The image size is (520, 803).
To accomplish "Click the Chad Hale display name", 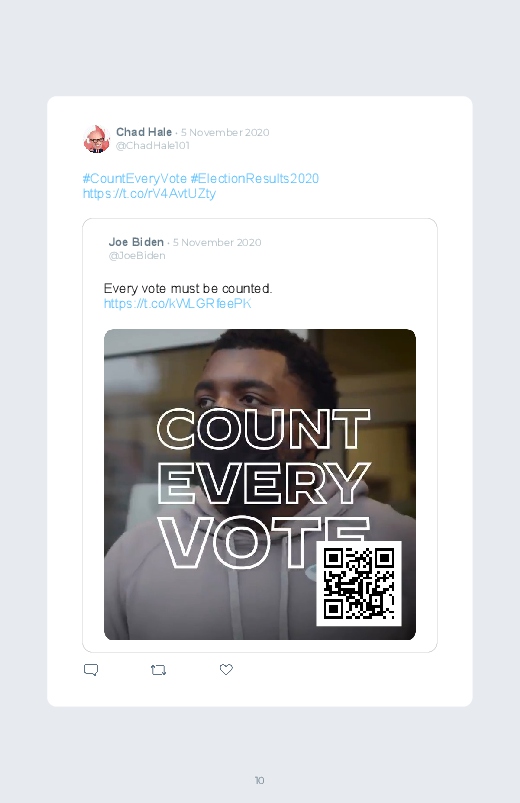I will (x=144, y=132).
